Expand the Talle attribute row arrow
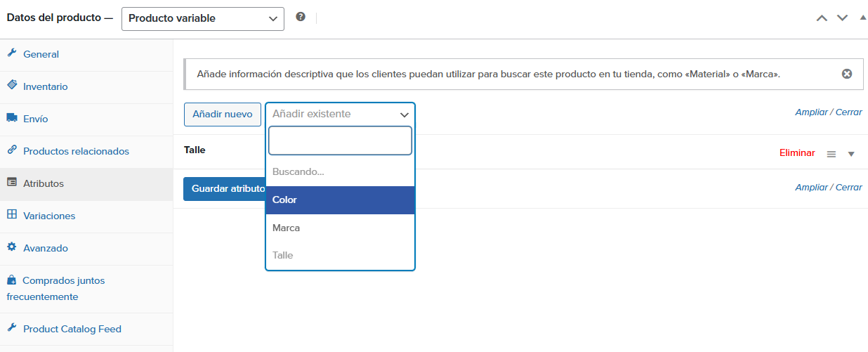Viewport: 868px width, 352px height. point(851,154)
